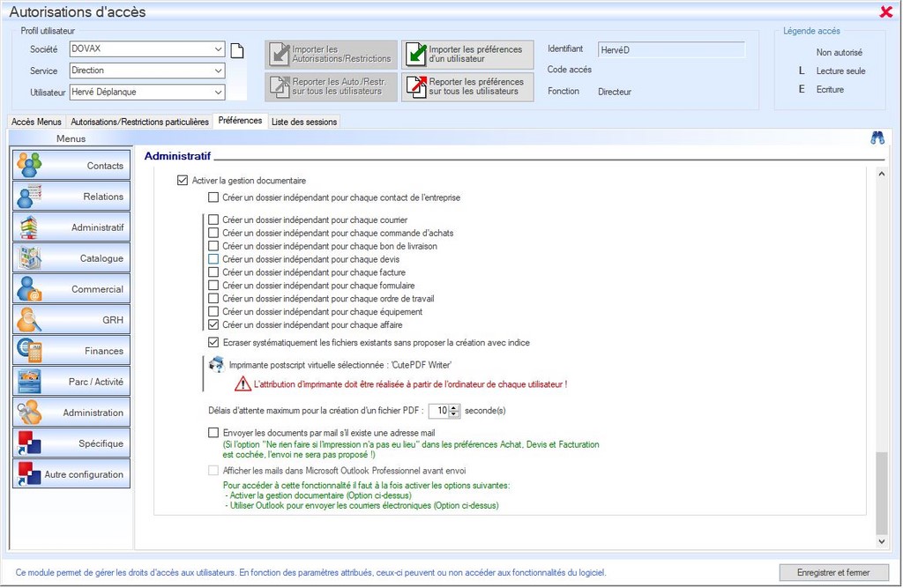Increase the PDF timeout spinner value

[x=454, y=407]
